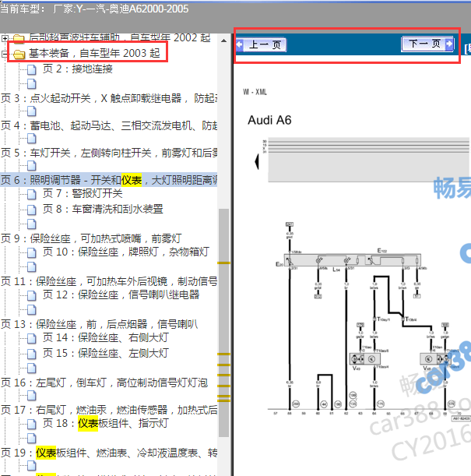The width and height of the screenshot is (471, 476).
Task: Click page icon beside 页 14：右侧大灯
Action: coord(32,338)
